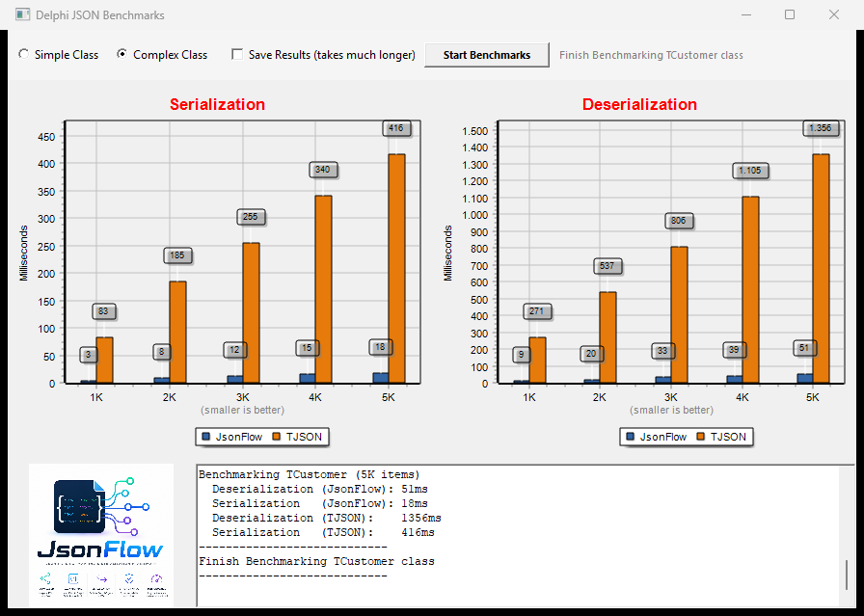Click the JsonFlow blue legend swatch under Deserialization
864x616 pixels.
click(x=631, y=437)
